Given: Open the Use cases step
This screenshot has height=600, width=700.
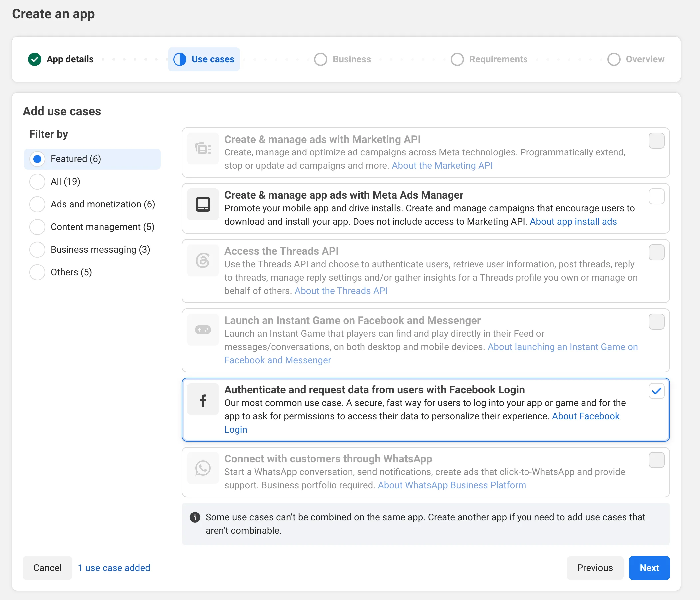Looking at the screenshot, I should (x=204, y=59).
